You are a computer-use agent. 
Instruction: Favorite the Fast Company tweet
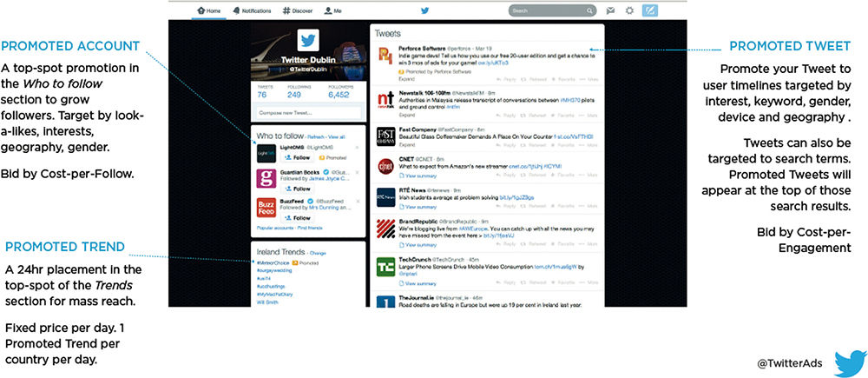pyautogui.click(x=563, y=144)
